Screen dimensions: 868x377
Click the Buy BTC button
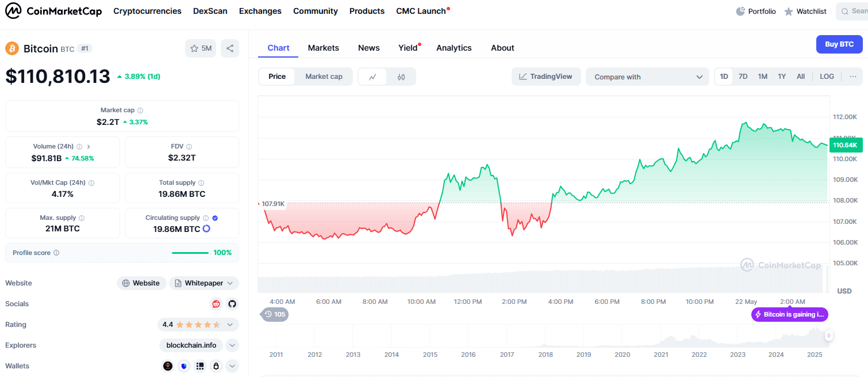[839, 44]
